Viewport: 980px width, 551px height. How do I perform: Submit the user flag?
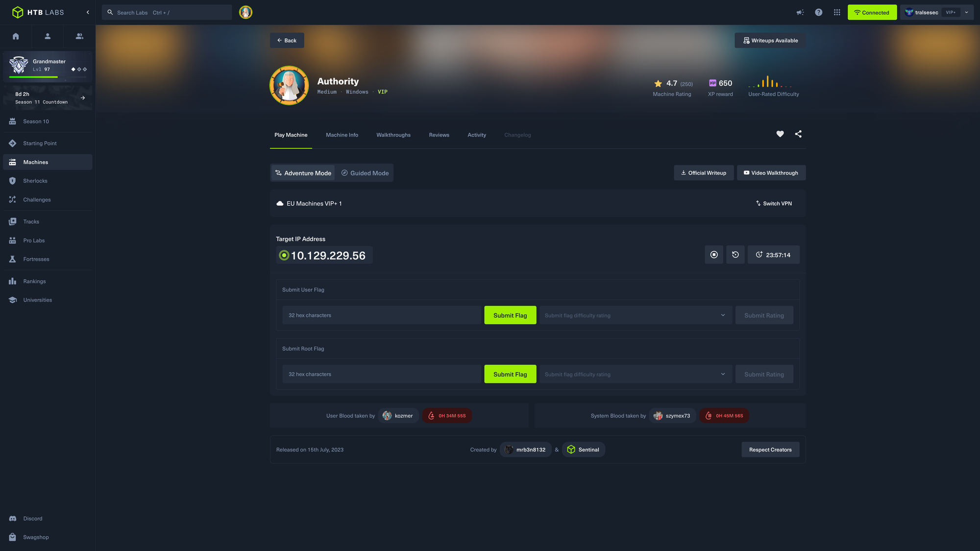tap(510, 315)
